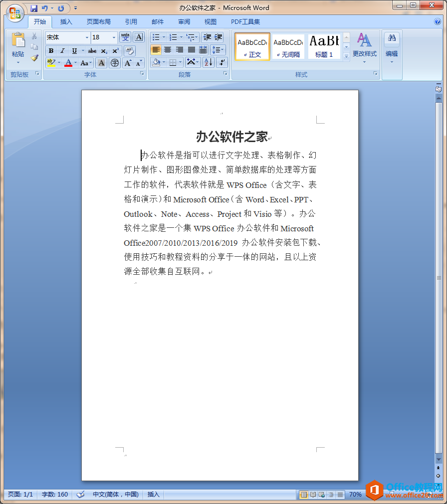Click the 更改样式 button
The width and height of the screenshot is (447, 504).
364,48
